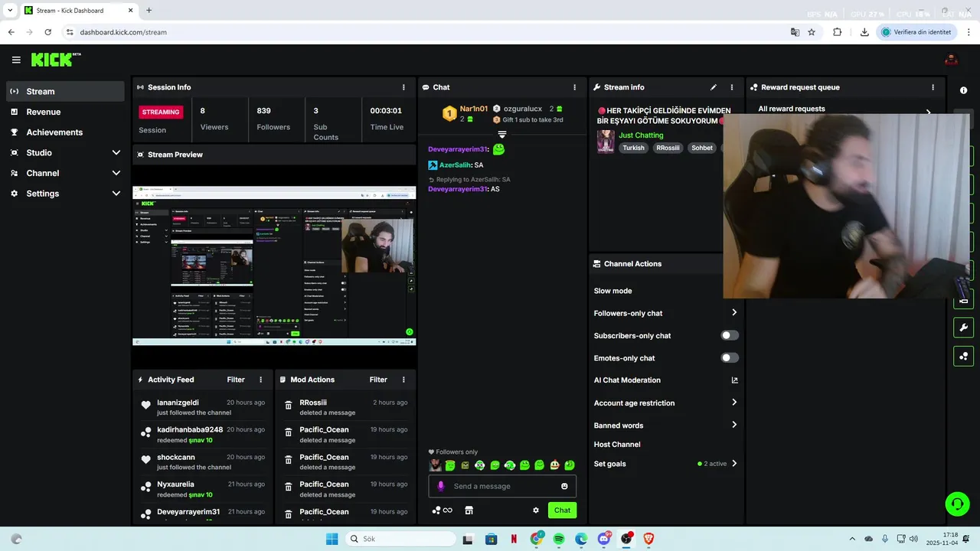Click the browser address bar URL
Screen dimensions: 980x551
click(123, 32)
